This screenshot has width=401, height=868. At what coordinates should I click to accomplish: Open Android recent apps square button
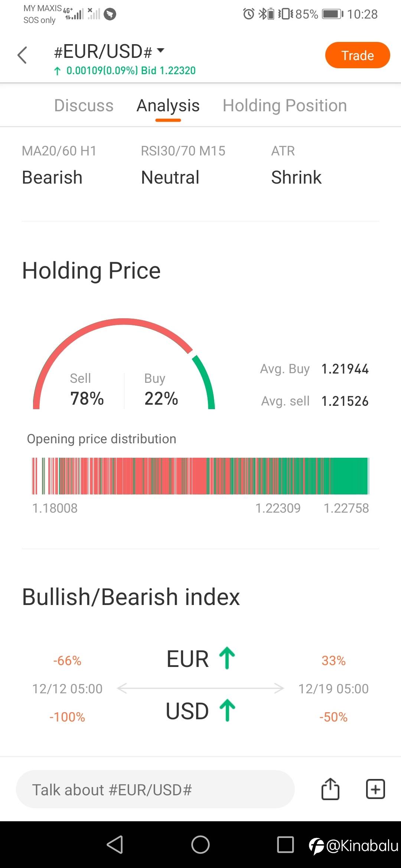285,845
